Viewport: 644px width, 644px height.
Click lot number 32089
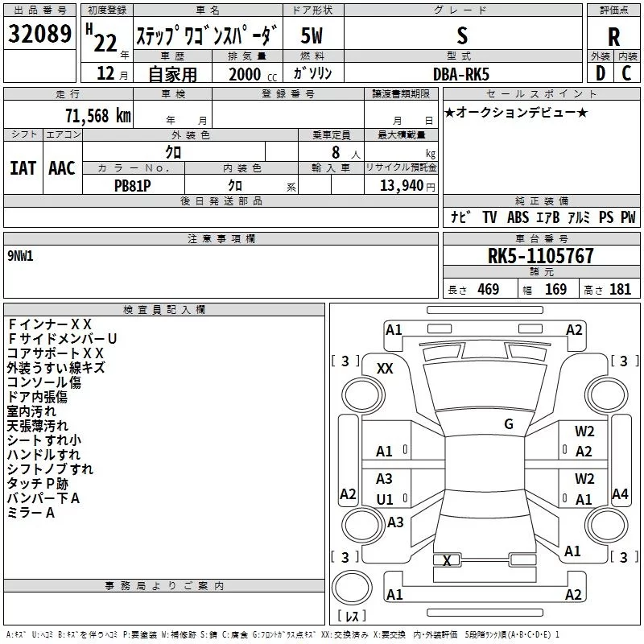(x=39, y=35)
